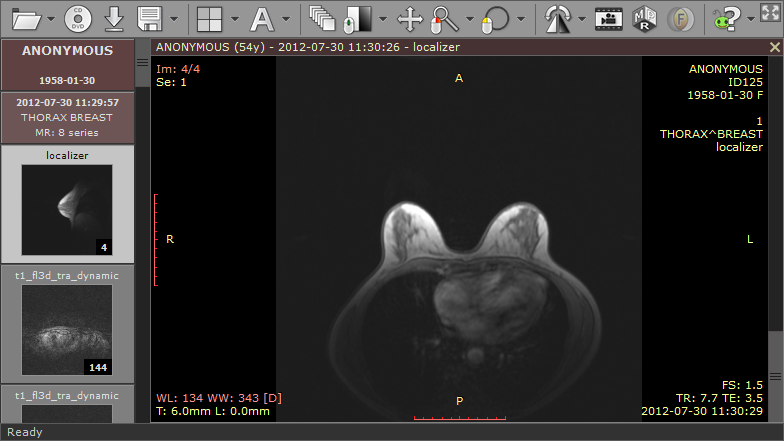
Task: Open the localizer series thumbnail
Action: [67, 210]
